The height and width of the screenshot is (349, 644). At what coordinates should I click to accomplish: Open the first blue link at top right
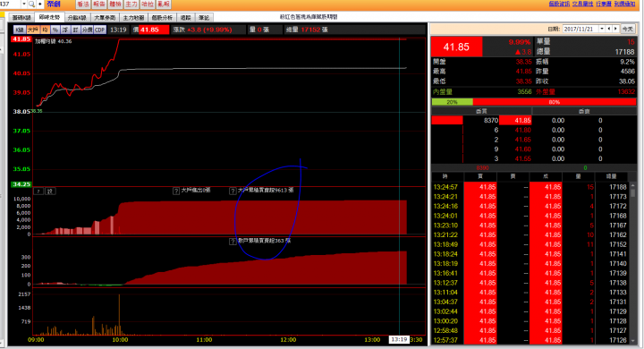[559, 4]
